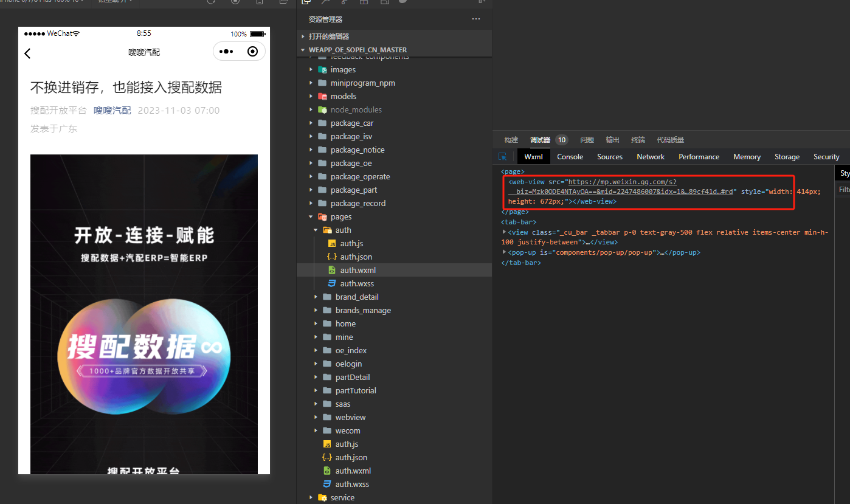Tap the capsule close circle button
This screenshot has width=850, height=504.
click(253, 52)
